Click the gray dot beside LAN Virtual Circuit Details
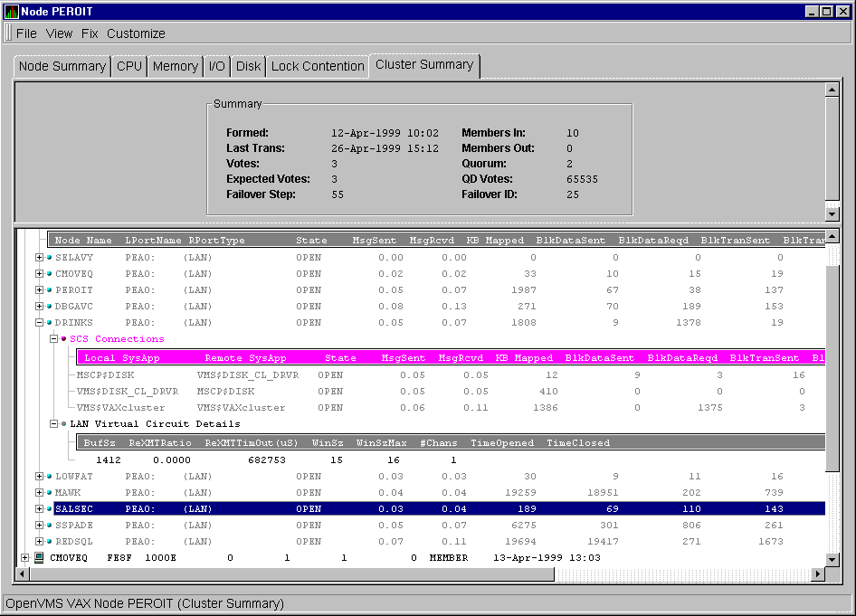Image resolution: width=856 pixels, height=616 pixels. point(64,424)
